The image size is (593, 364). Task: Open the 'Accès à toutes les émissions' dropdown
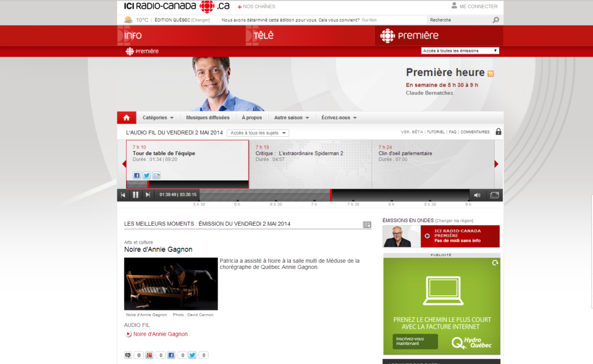tap(460, 51)
